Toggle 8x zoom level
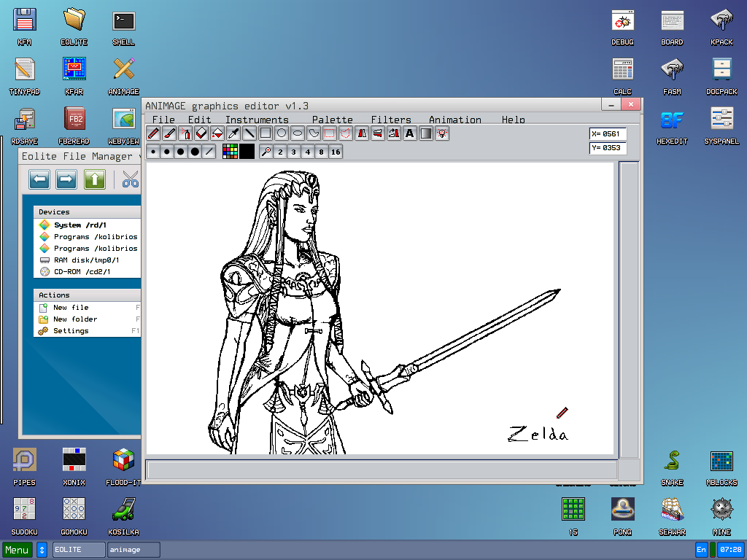Image resolution: width=747 pixels, height=560 pixels. pyautogui.click(x=322, y=151)
